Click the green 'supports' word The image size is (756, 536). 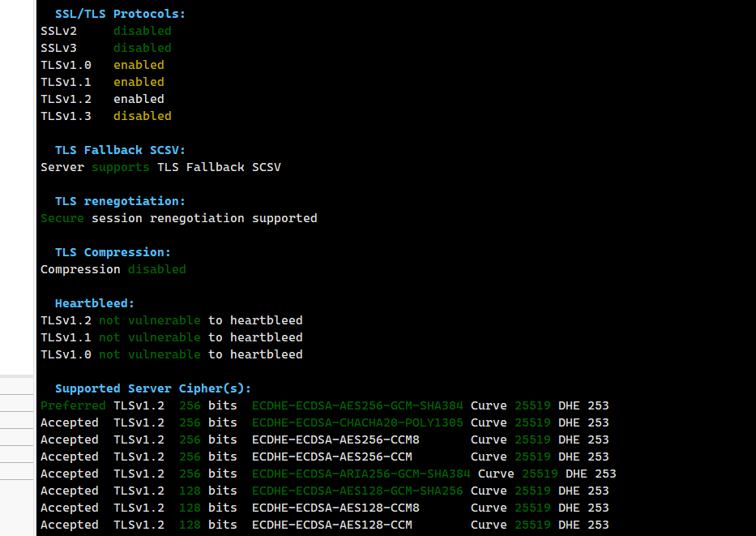(120, 167)
